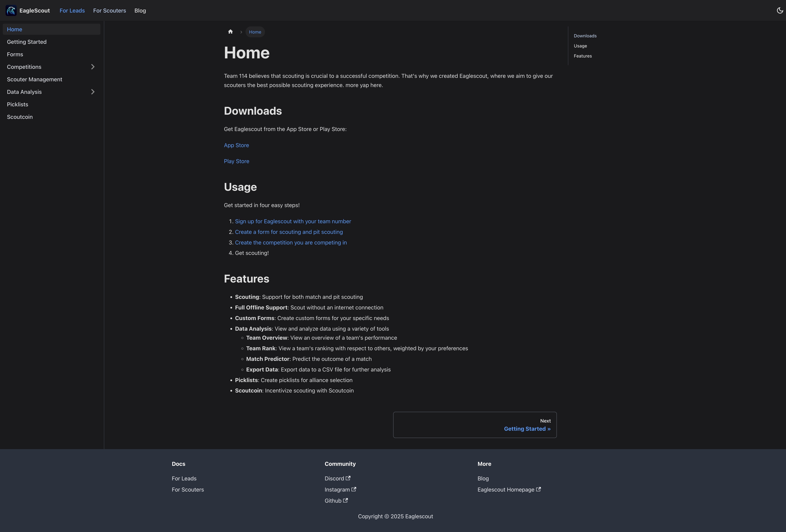Screen dimensions: 786x532
Task: Select the Home breadcrumb chip
Action: (x=255, y=32)
